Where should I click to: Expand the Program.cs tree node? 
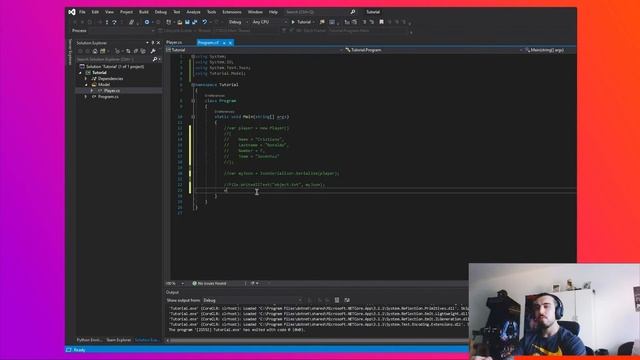[86, 97]
